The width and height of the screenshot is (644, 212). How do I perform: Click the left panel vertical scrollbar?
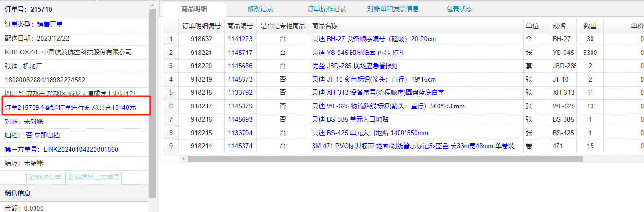coord(152,103)
